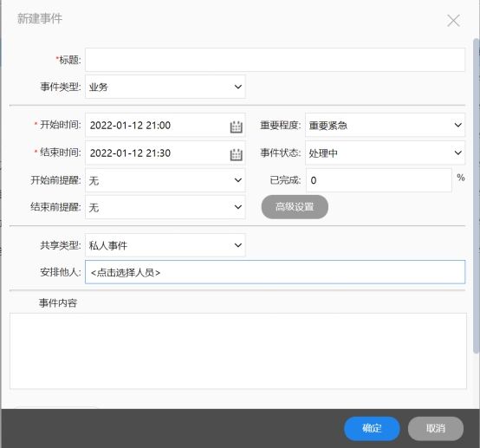Select the 安排他人 person picker field
The image size is (480, 448).
[276, 272]
